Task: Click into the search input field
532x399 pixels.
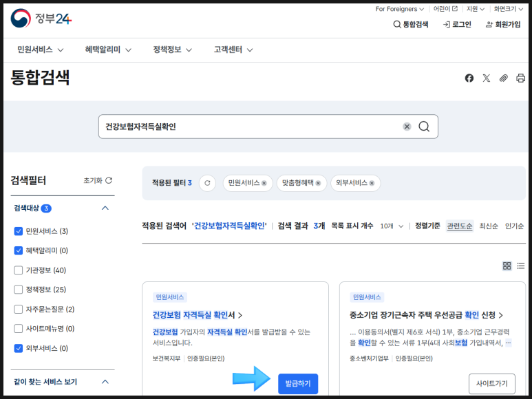Action: pyautogui.click(x=248, y=127)
